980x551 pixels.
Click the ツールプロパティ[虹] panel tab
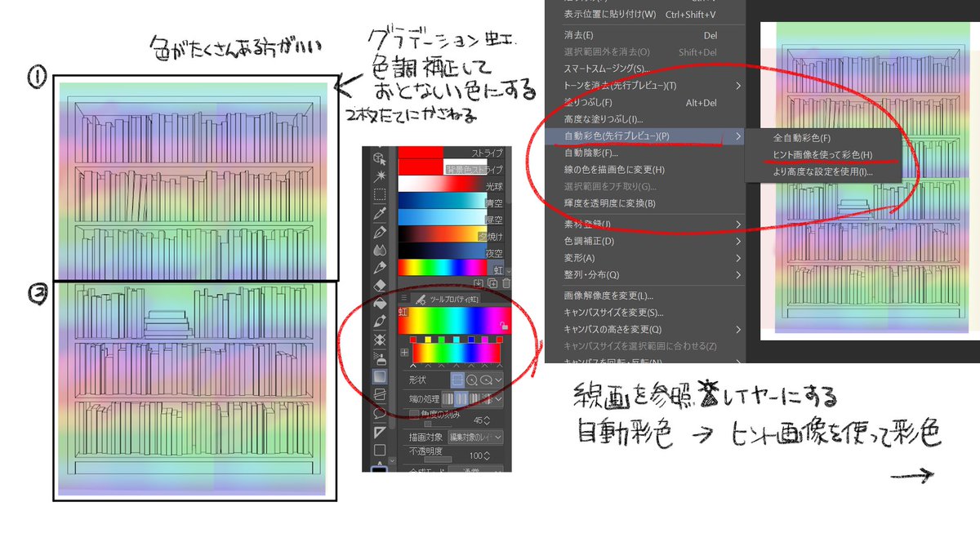click(x=445, y=299)
